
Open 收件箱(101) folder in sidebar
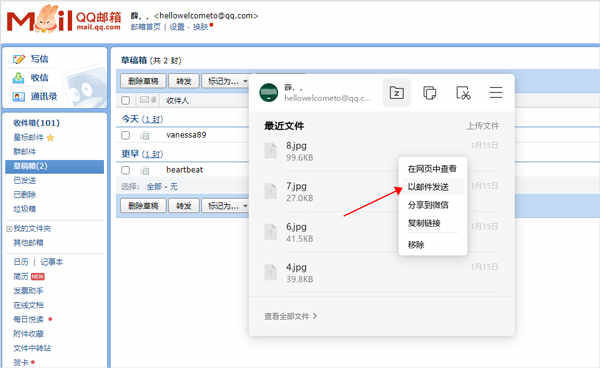(37, 123)
